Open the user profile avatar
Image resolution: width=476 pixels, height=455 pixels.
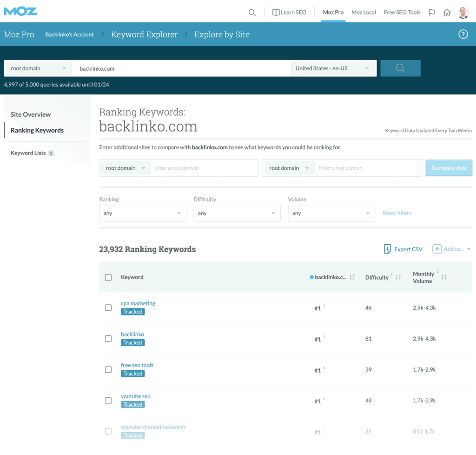463,13
